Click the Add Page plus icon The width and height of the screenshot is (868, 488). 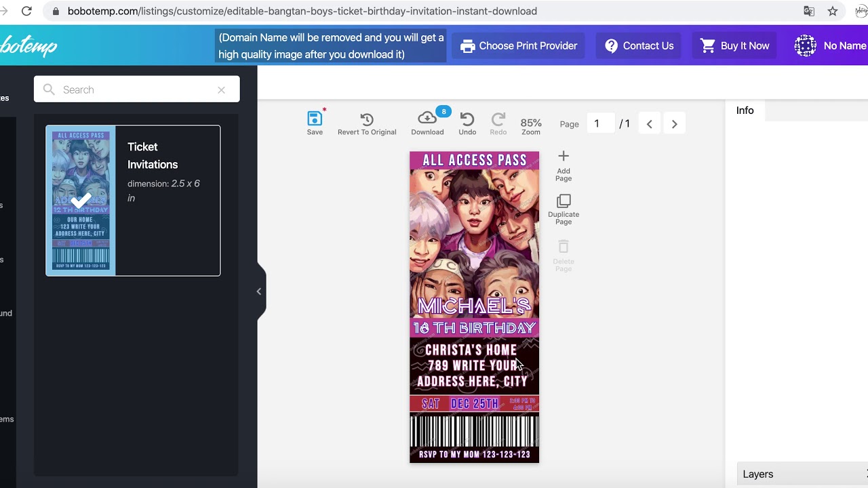click(564, 157)
